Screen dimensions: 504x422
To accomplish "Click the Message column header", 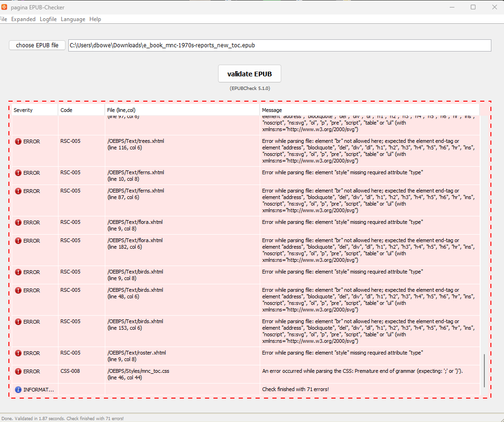I will tap(370, 110).
